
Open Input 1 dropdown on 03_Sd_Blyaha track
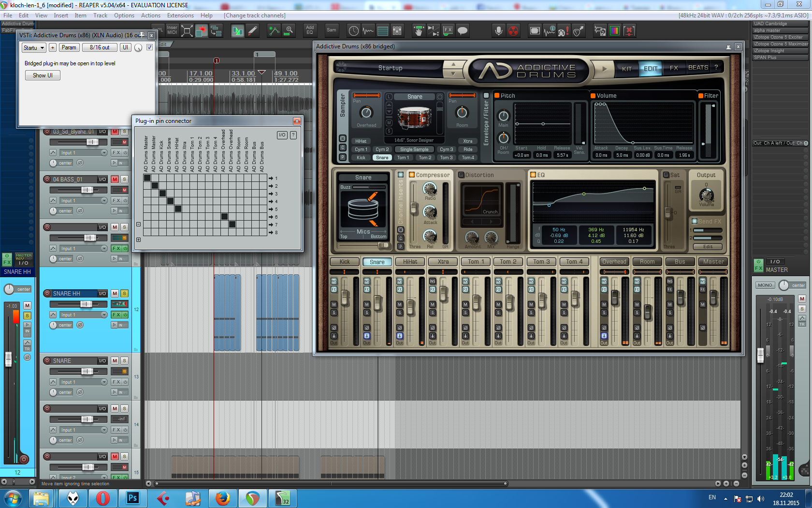coord(83,152)
